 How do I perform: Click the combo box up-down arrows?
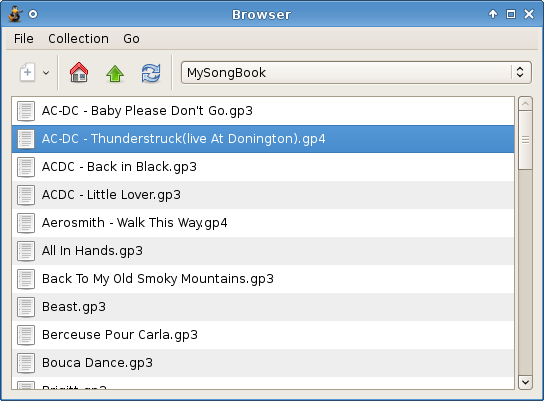pos(520,72)
